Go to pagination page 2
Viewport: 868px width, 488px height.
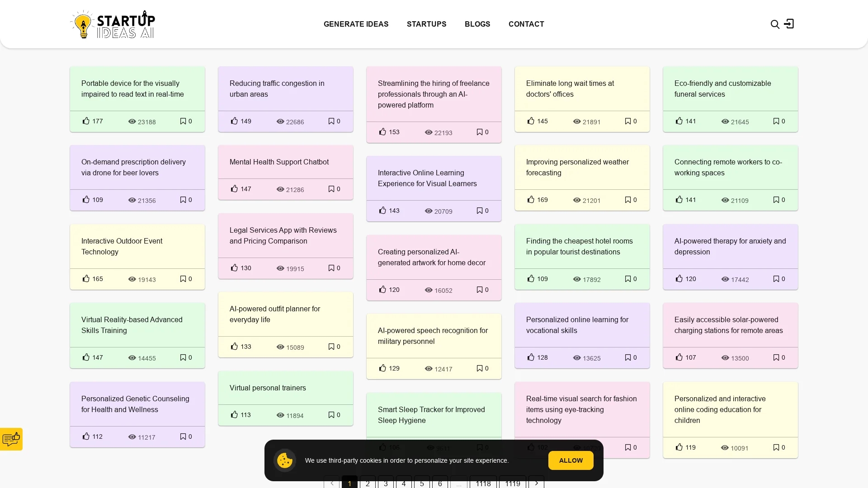tap(368, 483)
